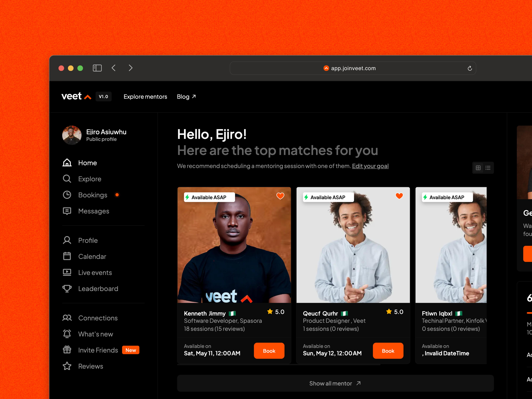This screenshot has width=532, height=399.
Task: Go back with browser back arrow
Action: tap(114, 68)
